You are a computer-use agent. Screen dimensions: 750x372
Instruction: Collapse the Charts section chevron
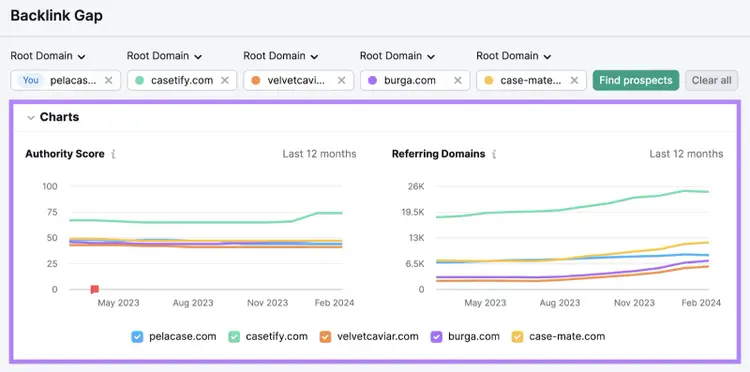(x=31, y=118)
